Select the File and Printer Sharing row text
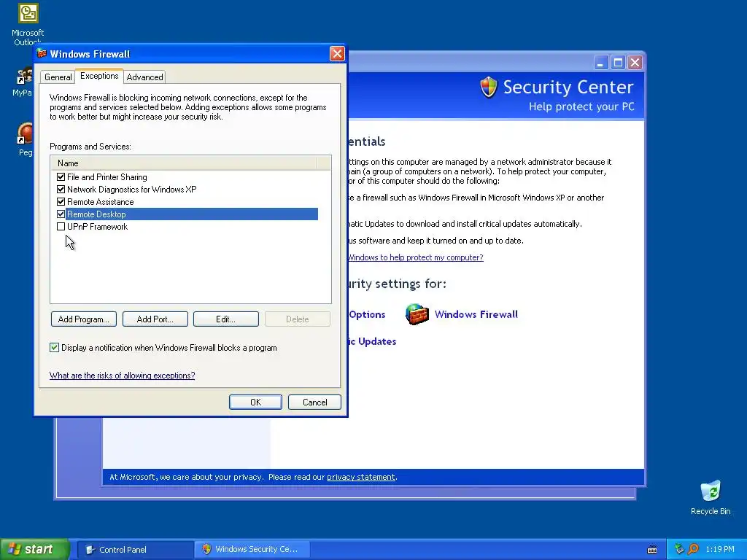This screenshot has height=560, width=747. pyautogui.click(x=107, y=177)
